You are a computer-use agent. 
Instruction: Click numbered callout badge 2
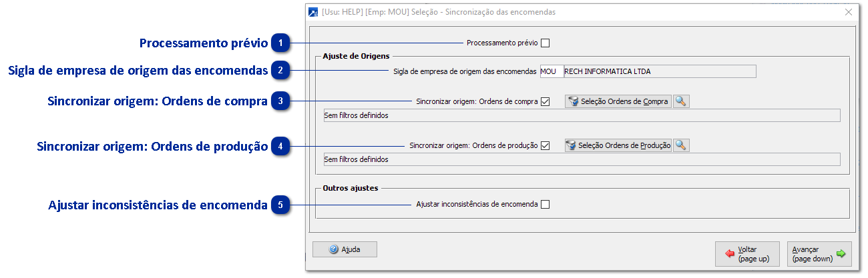pyautogui.click(x=281, y=70)
